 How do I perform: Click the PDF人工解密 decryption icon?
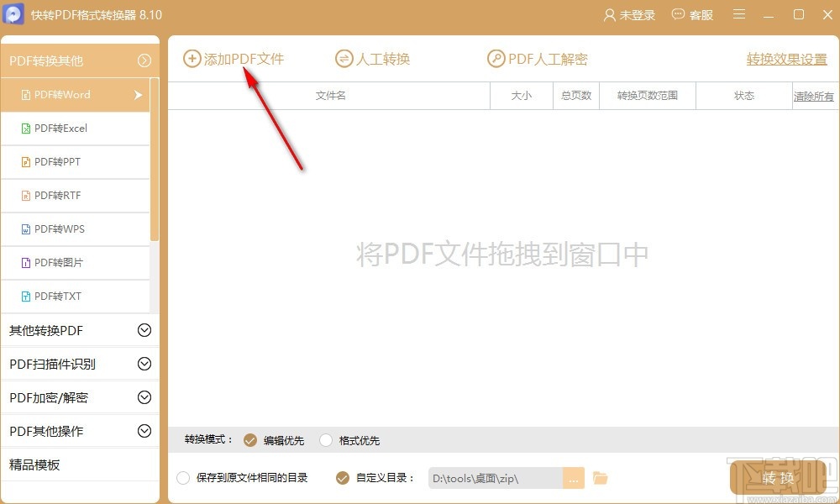495,59
